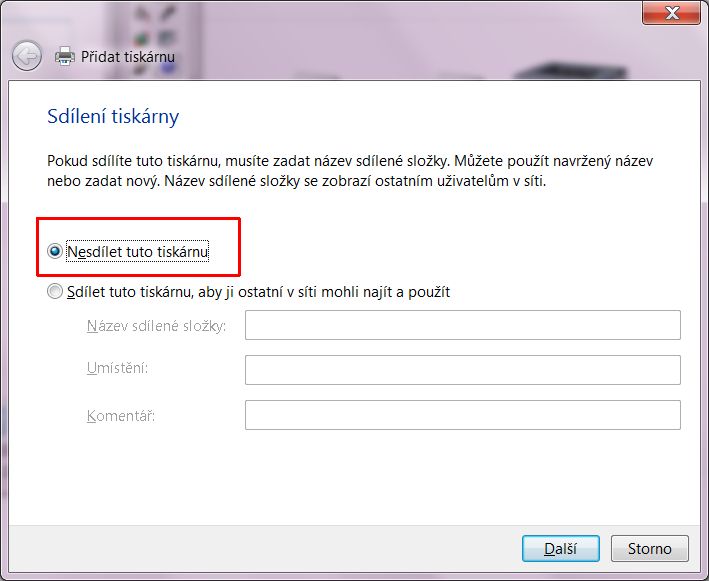
Task: Click the Komentář label text
Action: [x=121, y=414]
